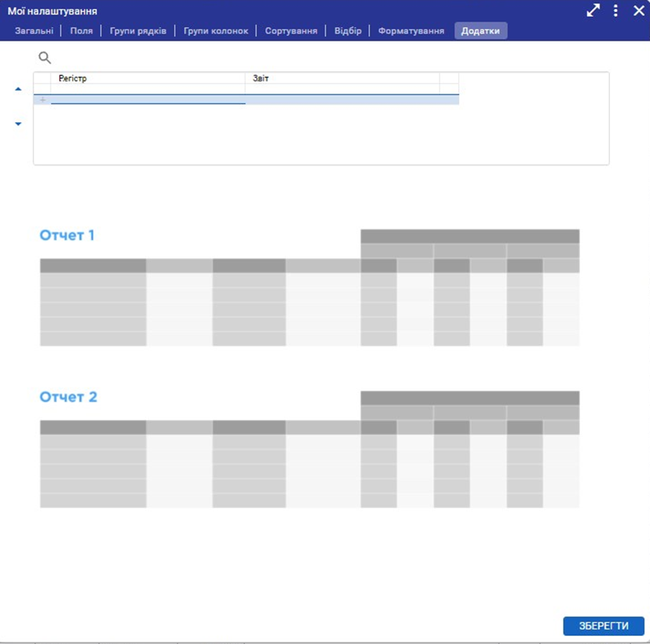Select the Додатки tab

coord(481,31)
